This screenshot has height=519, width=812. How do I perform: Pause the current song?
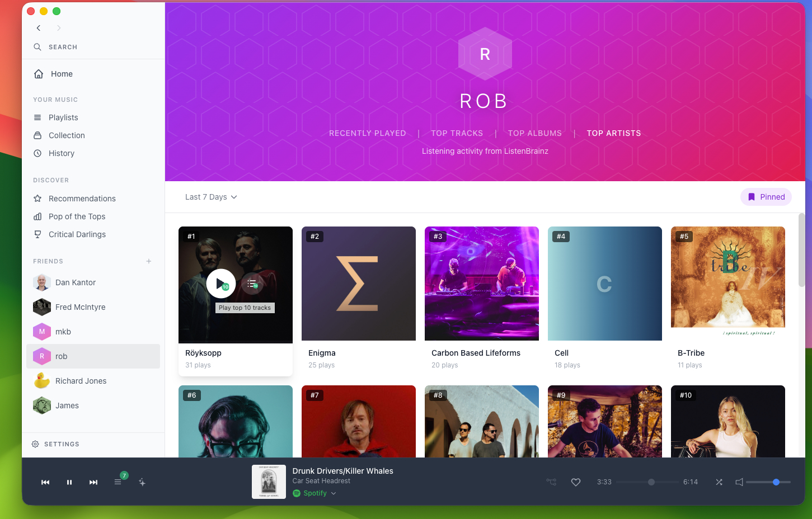pyautogui.click(x=69, y=482)
